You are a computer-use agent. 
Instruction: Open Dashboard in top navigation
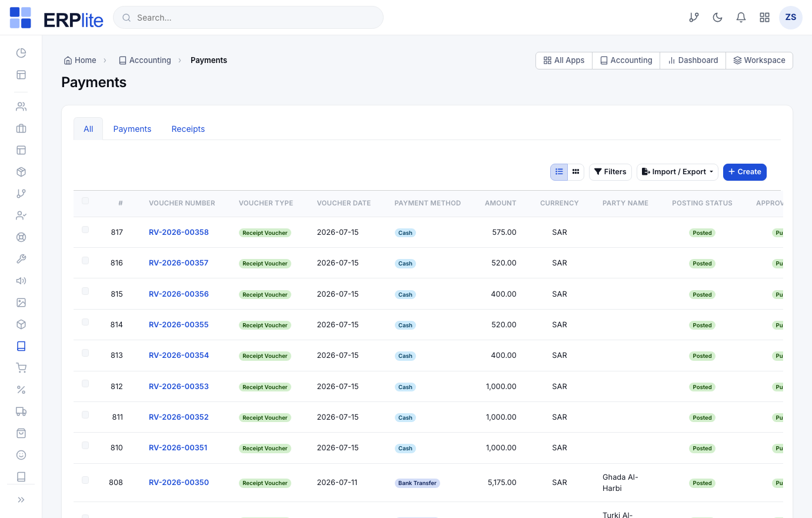[x=693, y=61]
